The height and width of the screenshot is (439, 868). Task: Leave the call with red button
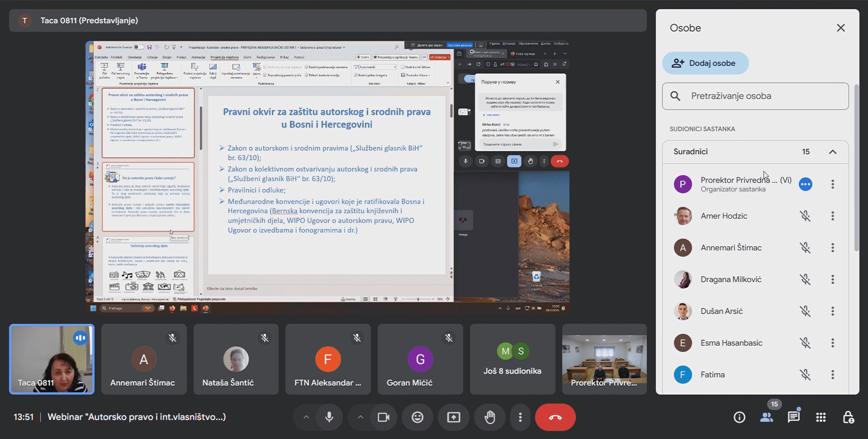[555, 417]
